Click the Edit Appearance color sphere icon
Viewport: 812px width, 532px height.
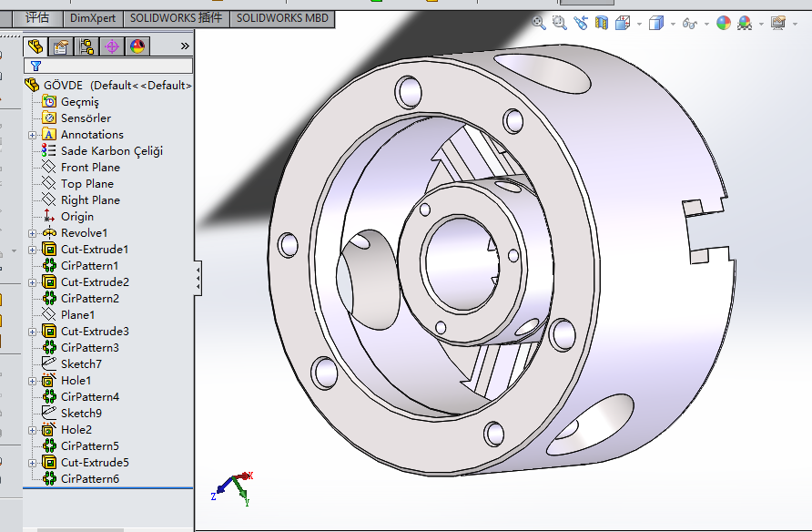(724, 23)
